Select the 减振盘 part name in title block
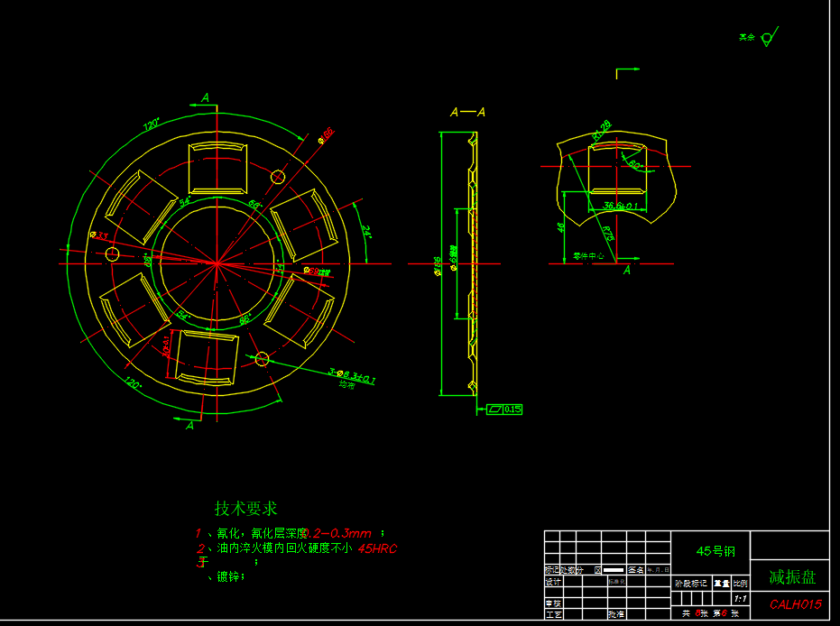840x626 pixels. [789, 576]
